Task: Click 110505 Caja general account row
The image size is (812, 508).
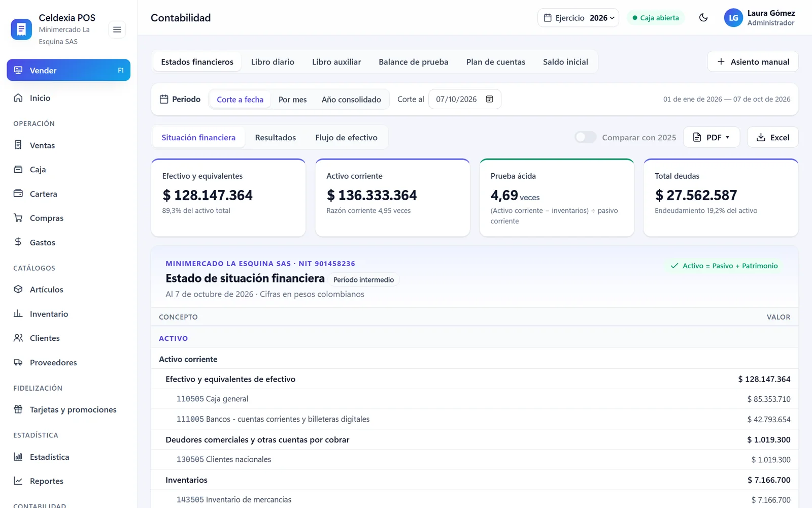Action: [475, 399]
